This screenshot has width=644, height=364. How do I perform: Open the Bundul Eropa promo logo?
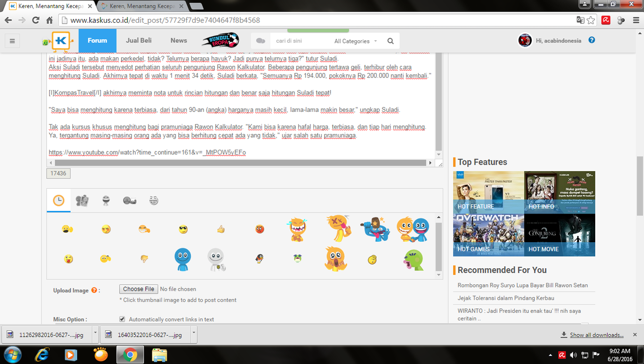point(220,41)
